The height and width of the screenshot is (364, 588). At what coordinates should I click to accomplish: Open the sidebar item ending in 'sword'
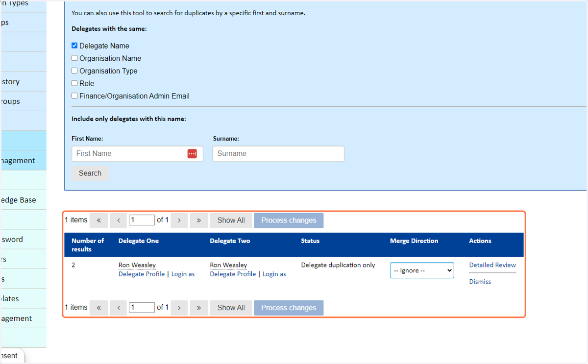point(23,240)
